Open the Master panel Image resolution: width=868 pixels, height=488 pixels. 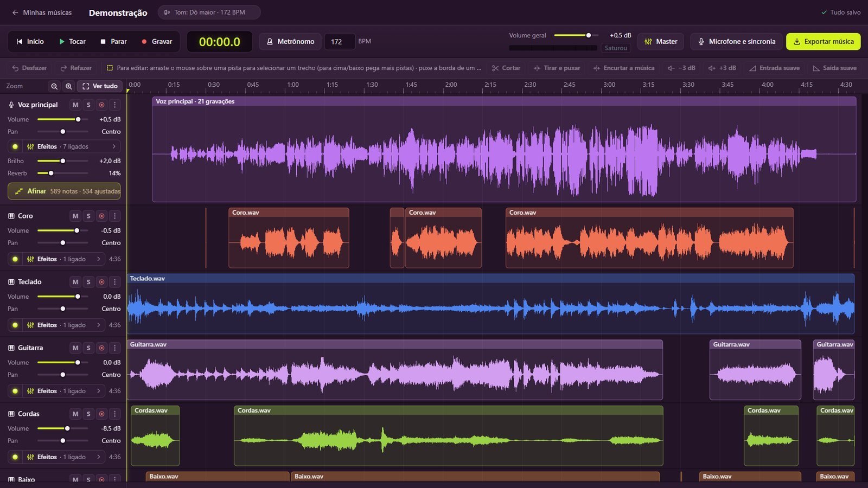pyautogui.click(x=661, y=42)
